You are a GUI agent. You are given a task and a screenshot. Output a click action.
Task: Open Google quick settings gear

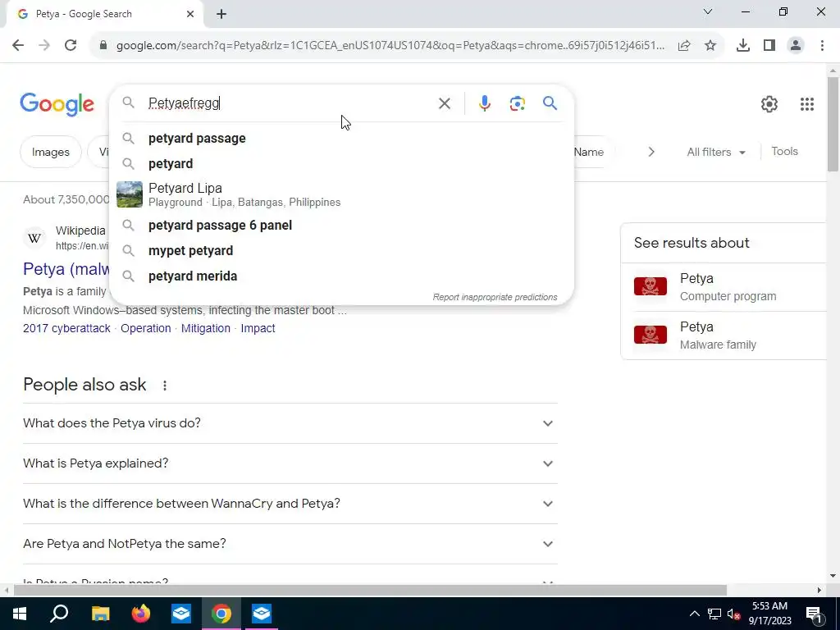[x=769, y=104]
